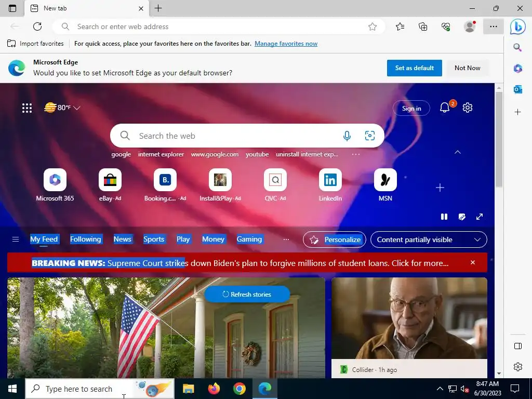Switch to the Gaming tab
Viewport: 532px width, 399px height.
(249, 239)
